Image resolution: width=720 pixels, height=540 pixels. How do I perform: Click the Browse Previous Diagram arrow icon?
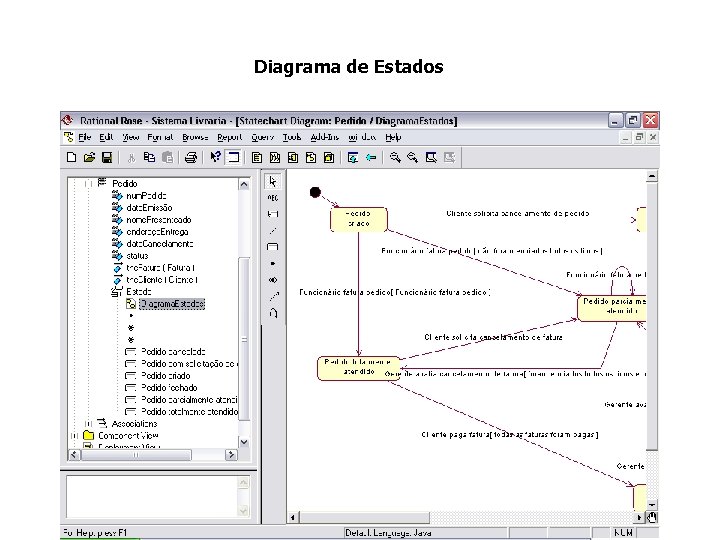[371, 158]
